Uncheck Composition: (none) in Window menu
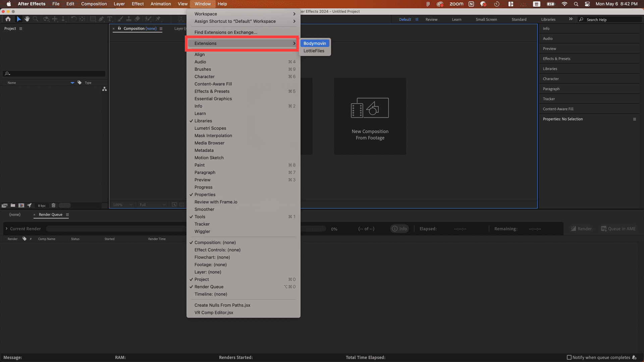The width and height of the screenshot is (644, 362). point(243,243)
